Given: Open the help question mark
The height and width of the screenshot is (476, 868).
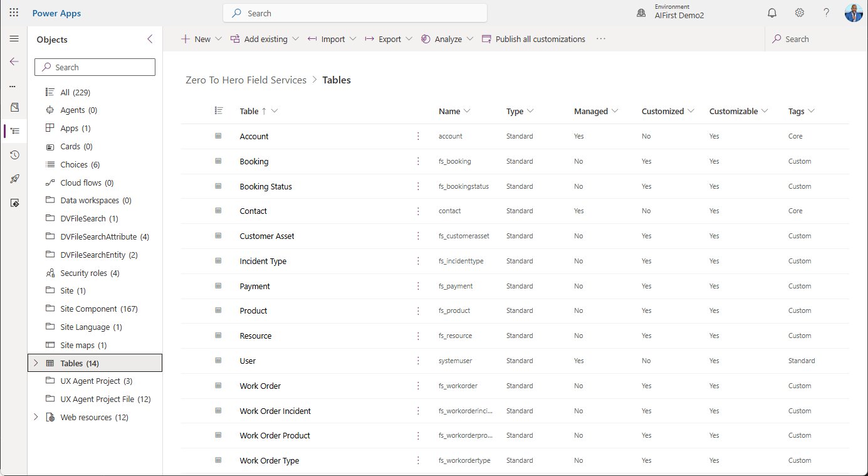Looking at the screenshot, I should point(827,13).
